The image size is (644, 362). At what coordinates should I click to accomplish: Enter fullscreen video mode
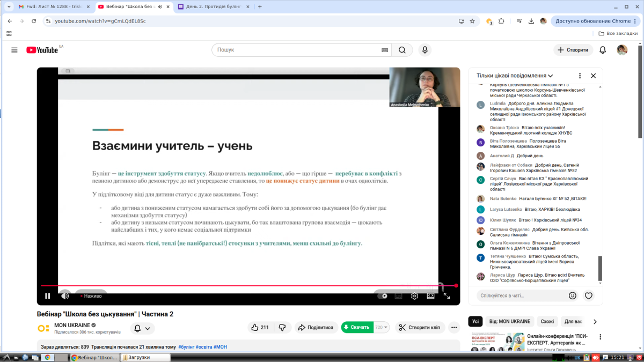pyautogui.click(x=447, y=295)
